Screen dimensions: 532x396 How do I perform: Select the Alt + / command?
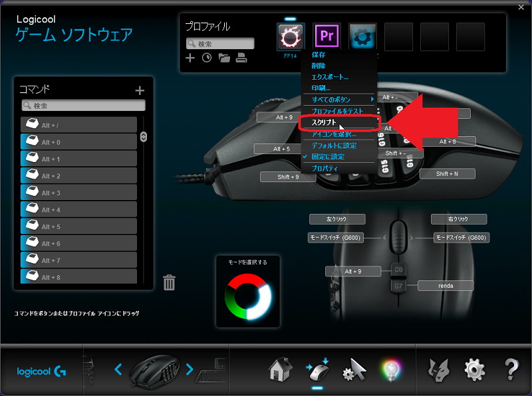point(78,125)
